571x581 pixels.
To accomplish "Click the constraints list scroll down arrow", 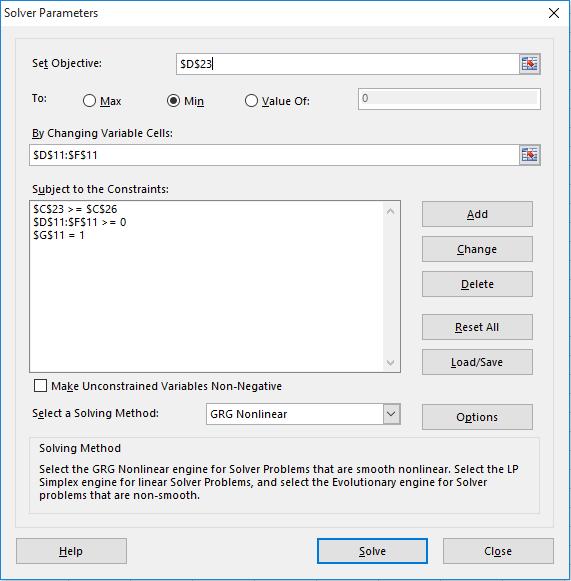I will pos(391,362).
